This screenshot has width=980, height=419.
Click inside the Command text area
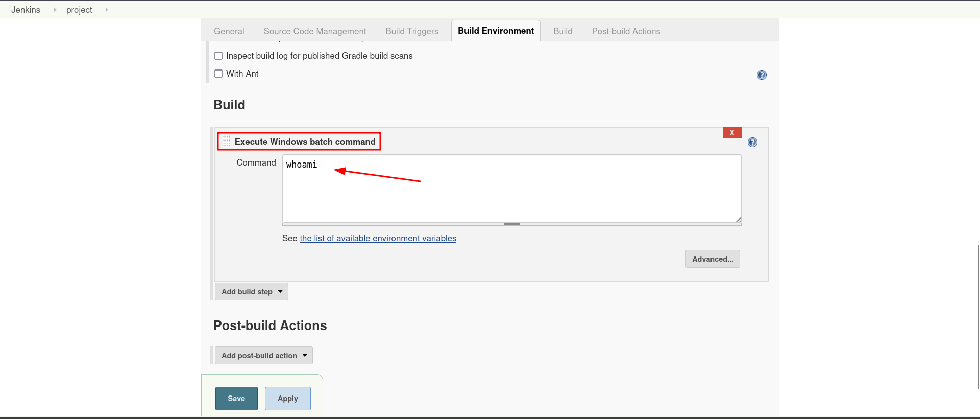click(511, 194)
